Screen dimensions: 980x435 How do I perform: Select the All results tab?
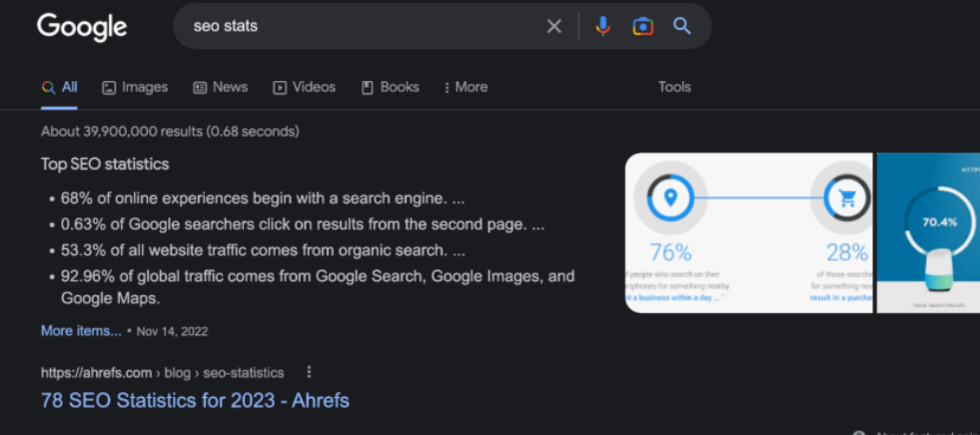(x=59, y=87)
